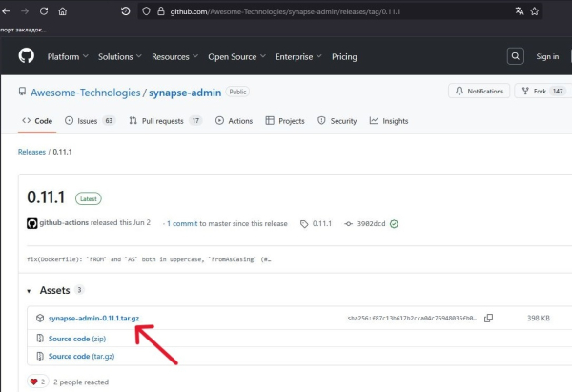Viewport: 572px width, 392px height.
Task: Expand the Solutions menu
Action: pos(120,57)
